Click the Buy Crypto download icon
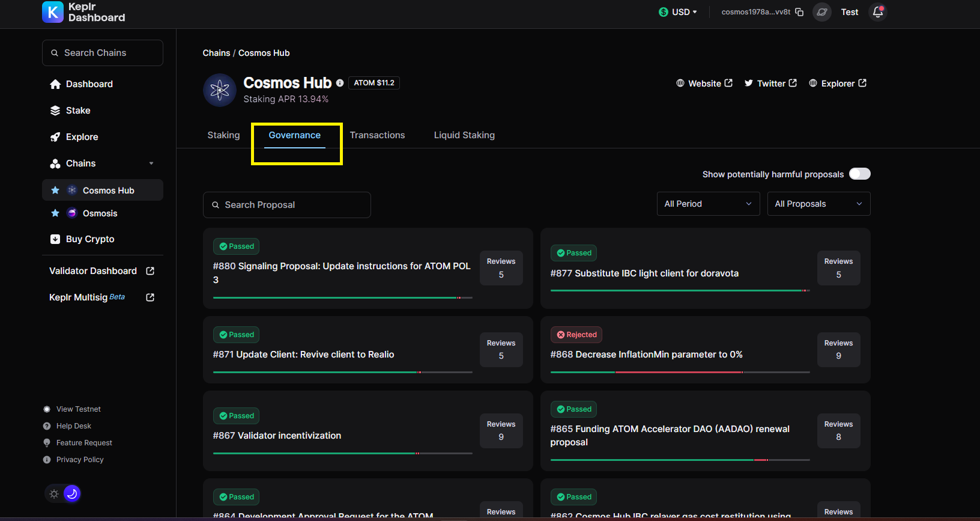The image size is (980, 521). (55, 239)
